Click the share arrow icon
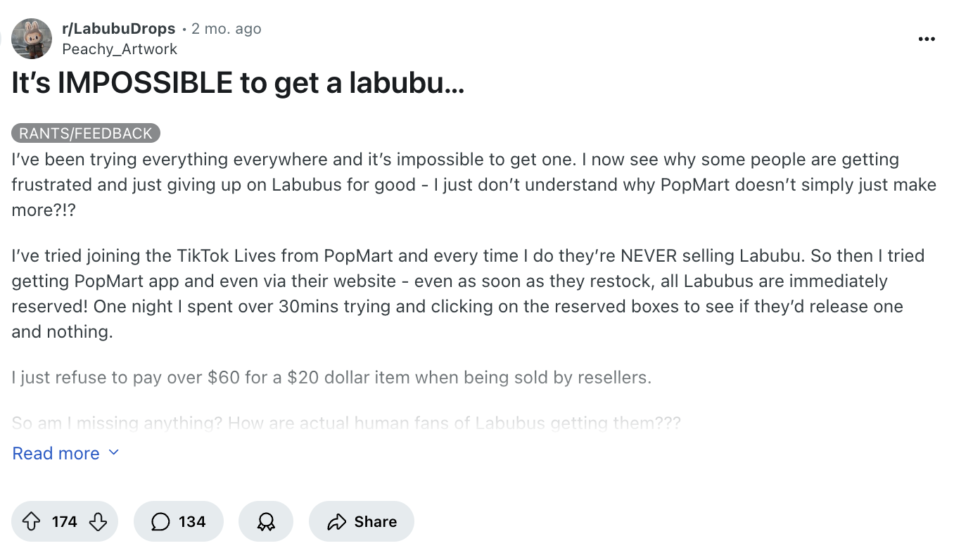 (x=337, y=521)
